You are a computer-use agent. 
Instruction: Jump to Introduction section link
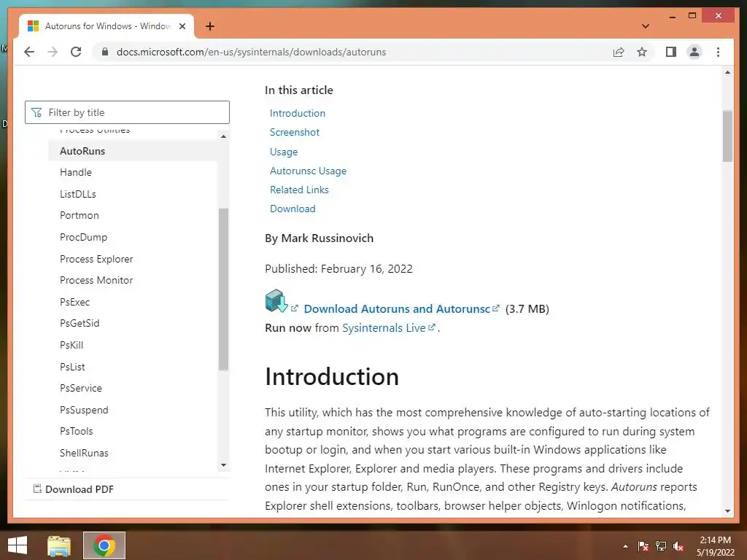298,113
